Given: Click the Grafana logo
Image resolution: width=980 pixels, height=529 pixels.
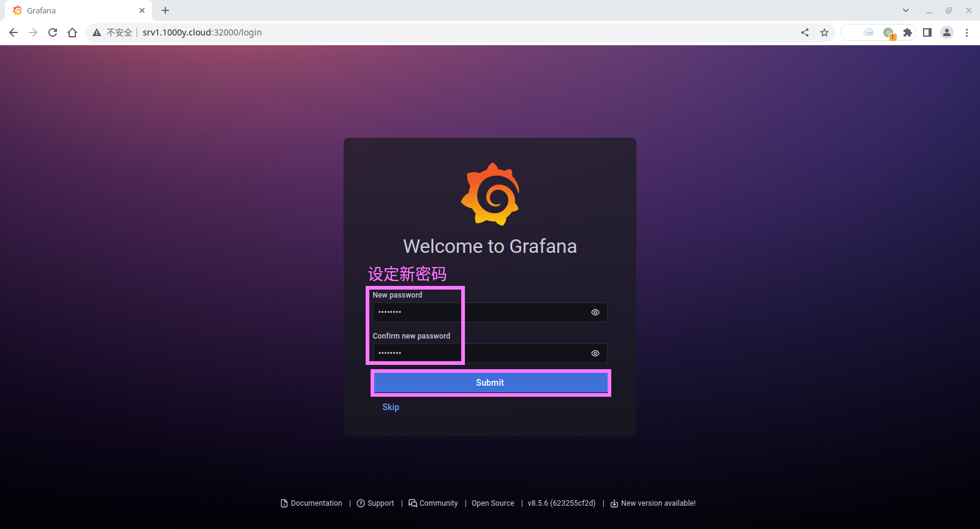Looking at the screenshot, I should coord(490,194).
